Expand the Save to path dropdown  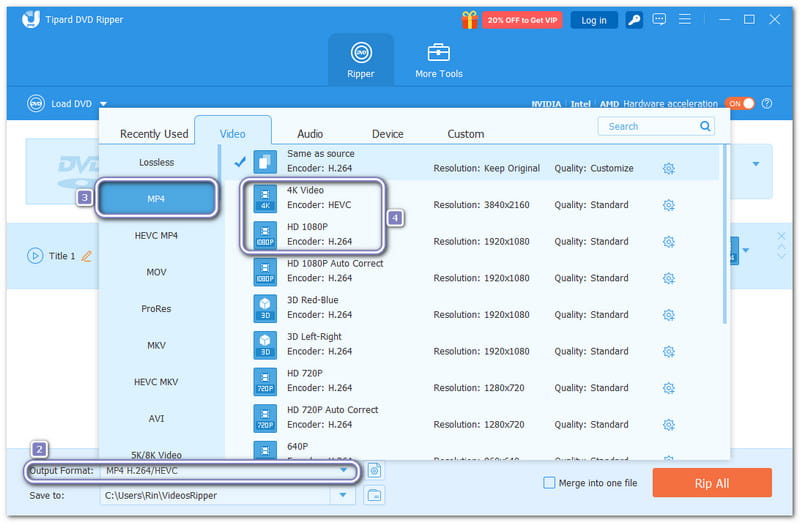click(x=344, y=494)
